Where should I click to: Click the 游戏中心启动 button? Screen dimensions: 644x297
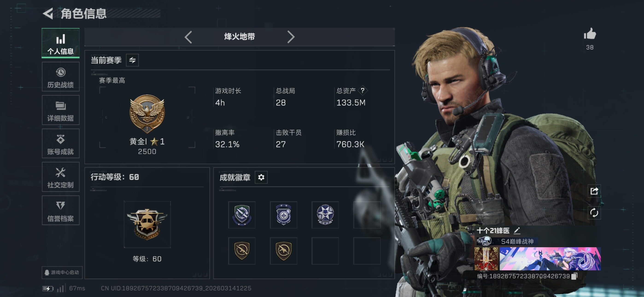(62, 272)
